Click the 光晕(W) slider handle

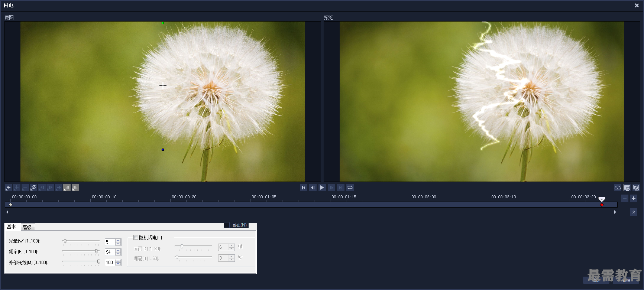65,241
